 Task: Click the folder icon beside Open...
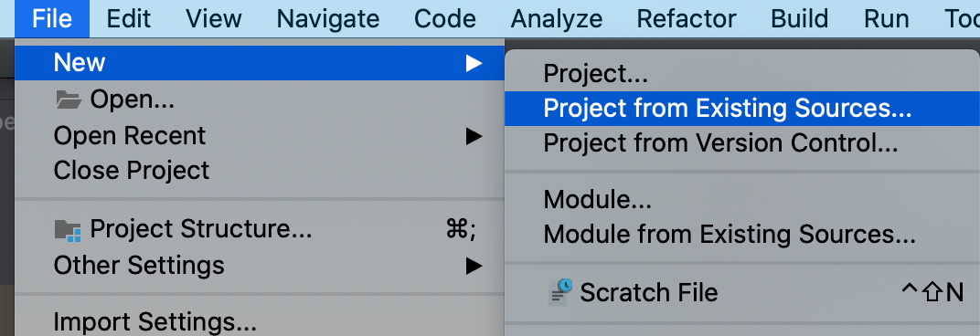coord(69,100)
